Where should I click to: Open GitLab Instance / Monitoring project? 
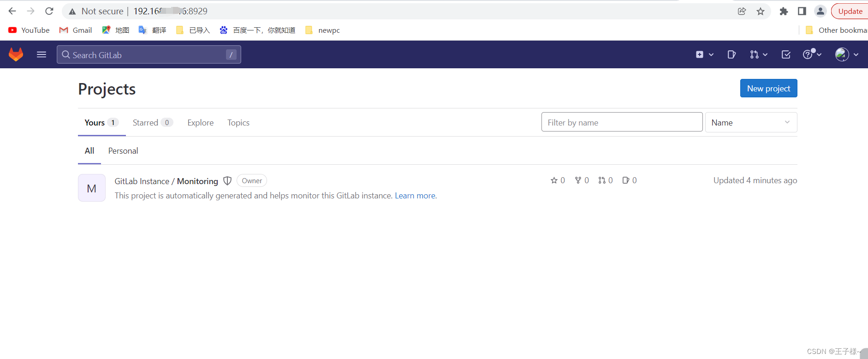tap(166, 181)
